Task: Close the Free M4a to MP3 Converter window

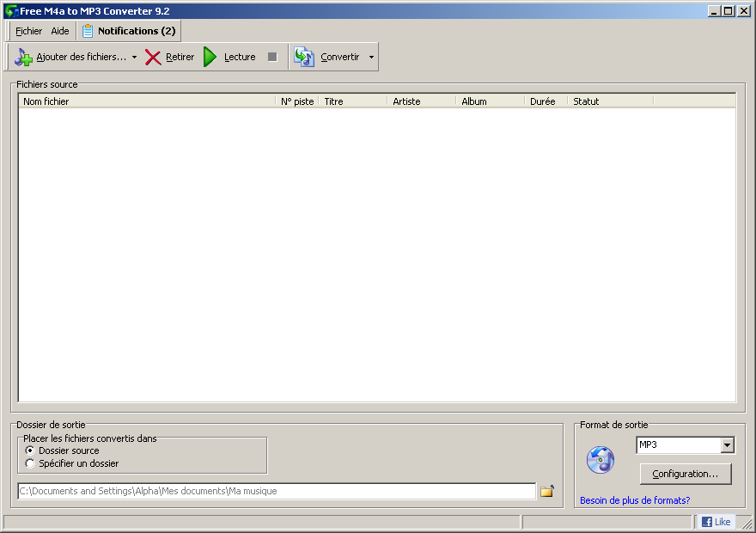Action: coord(744,11)
